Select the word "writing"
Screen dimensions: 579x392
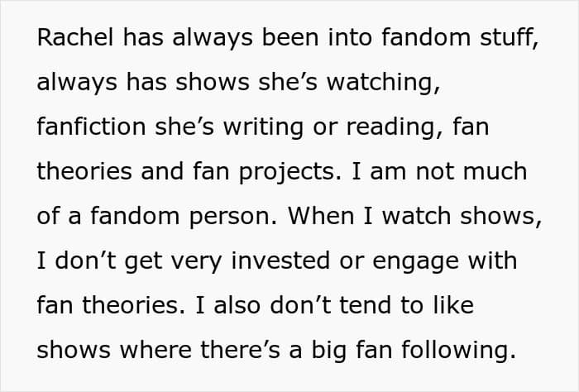coord(263,128)
